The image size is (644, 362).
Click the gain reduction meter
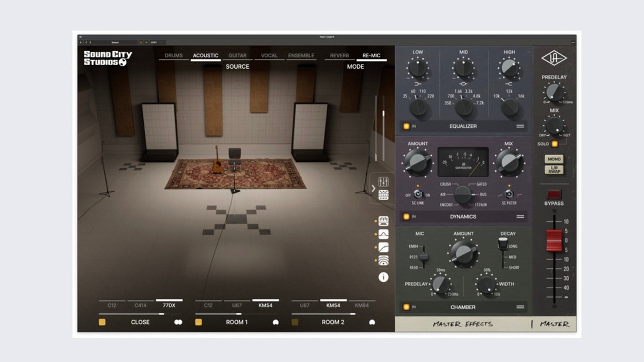point(463,162)
